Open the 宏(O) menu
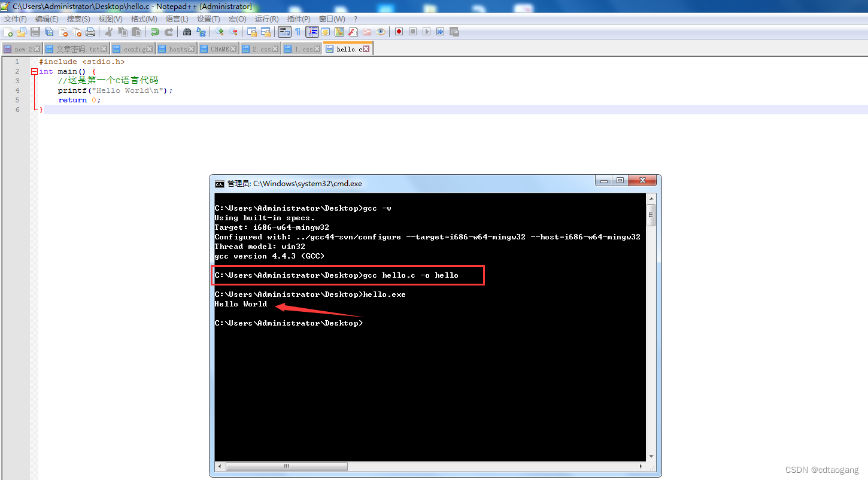 coord(238,19)
